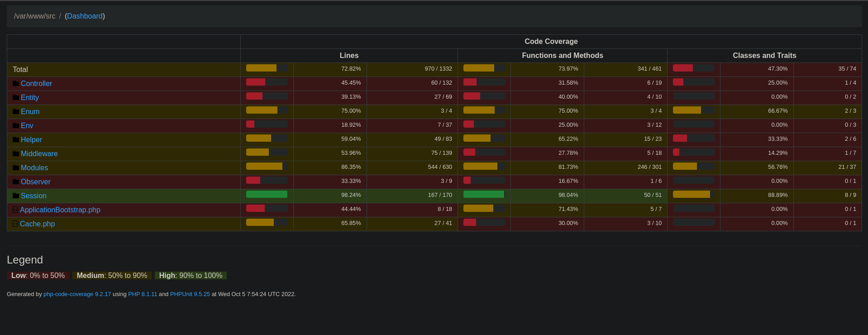Click the Code Coverage table header
This screenshot has width=868, height=335.
pos(551,42)
